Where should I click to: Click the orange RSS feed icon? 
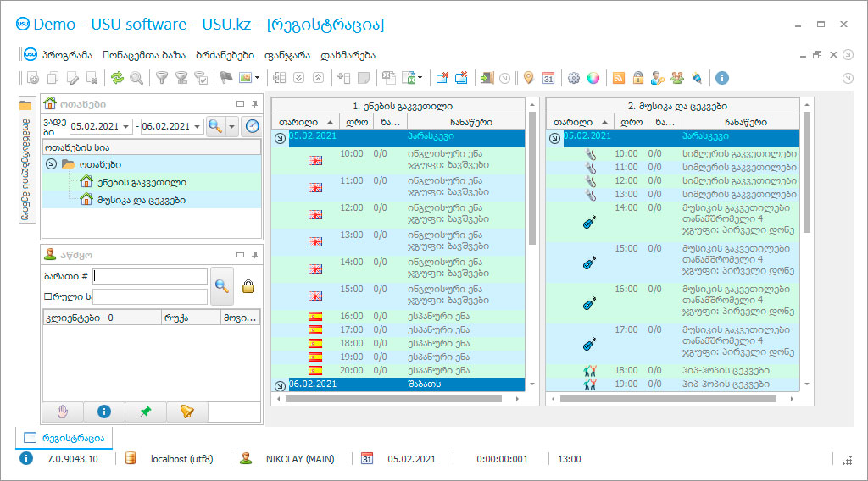(618, 78)
